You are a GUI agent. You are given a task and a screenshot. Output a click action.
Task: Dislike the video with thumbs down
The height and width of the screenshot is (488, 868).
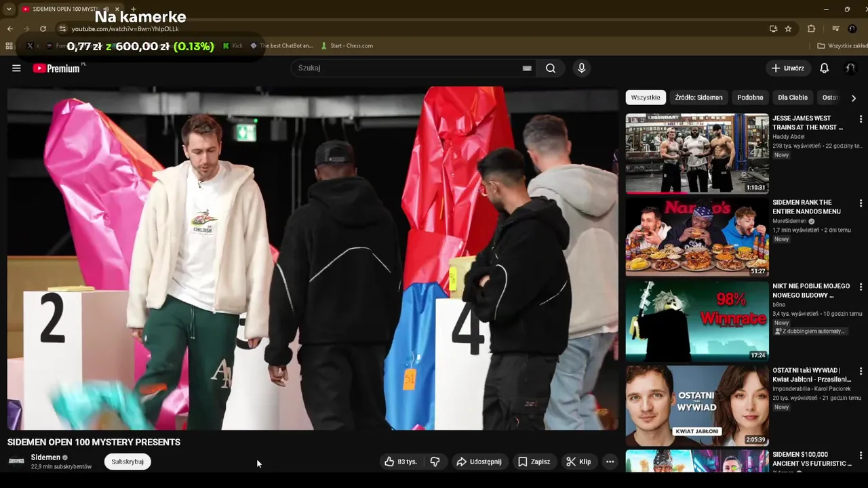(x=435, y=462)
